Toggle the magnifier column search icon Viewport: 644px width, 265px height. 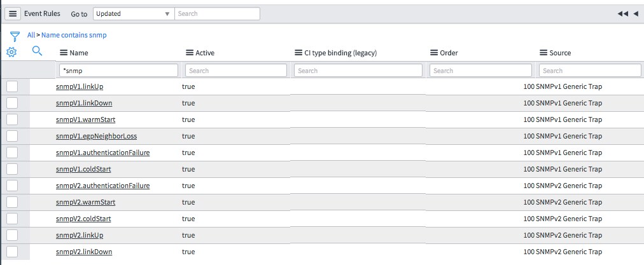(37, 51)
